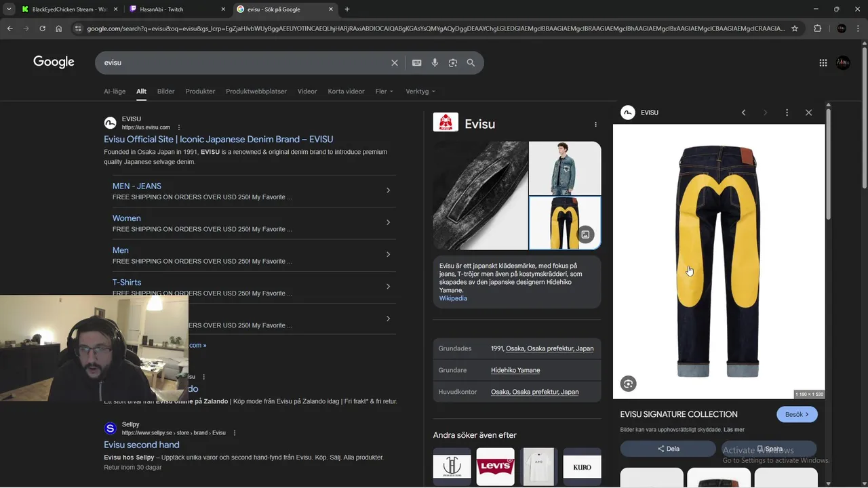Submit search with magnifier icon
This screenshot has width=868, height=488.
(471, 62)
